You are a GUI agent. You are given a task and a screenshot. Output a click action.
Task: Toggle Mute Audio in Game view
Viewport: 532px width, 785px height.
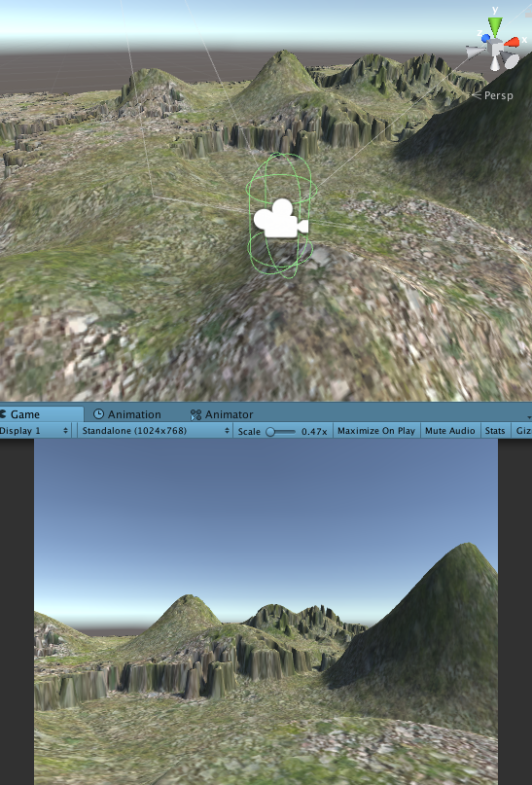(450, 431)
